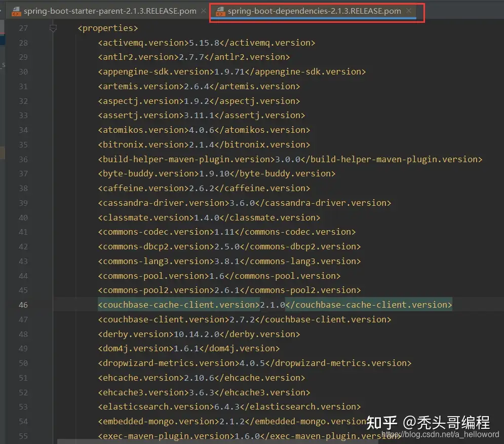Click the Maven icon on the dependencies tab

click(x=220, y=10)
